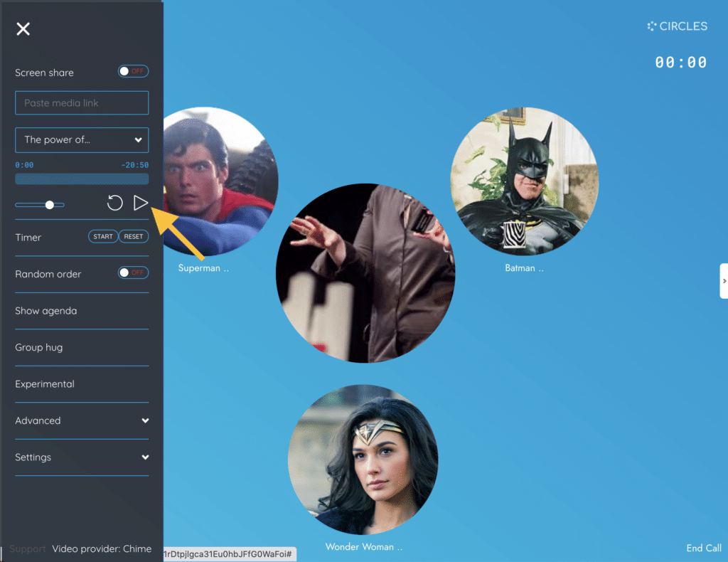Click the CIRCLES logo
The image size is (728, 562).
[678, 26]
